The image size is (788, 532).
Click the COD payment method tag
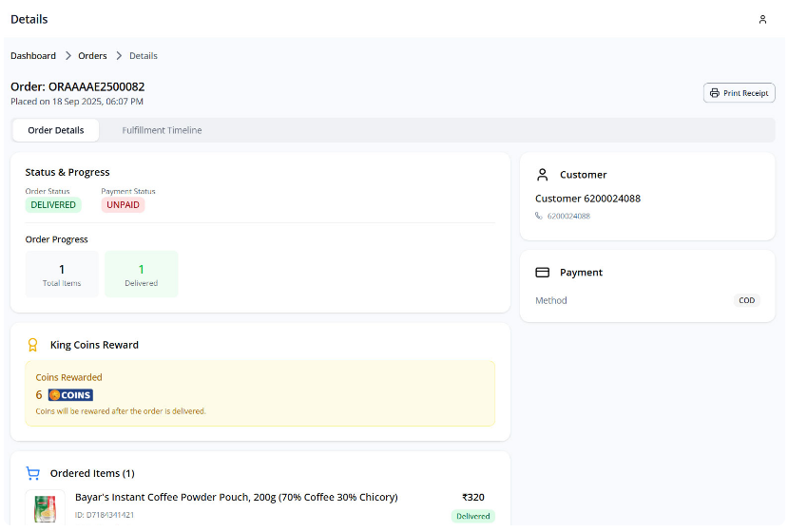(746, 300)
